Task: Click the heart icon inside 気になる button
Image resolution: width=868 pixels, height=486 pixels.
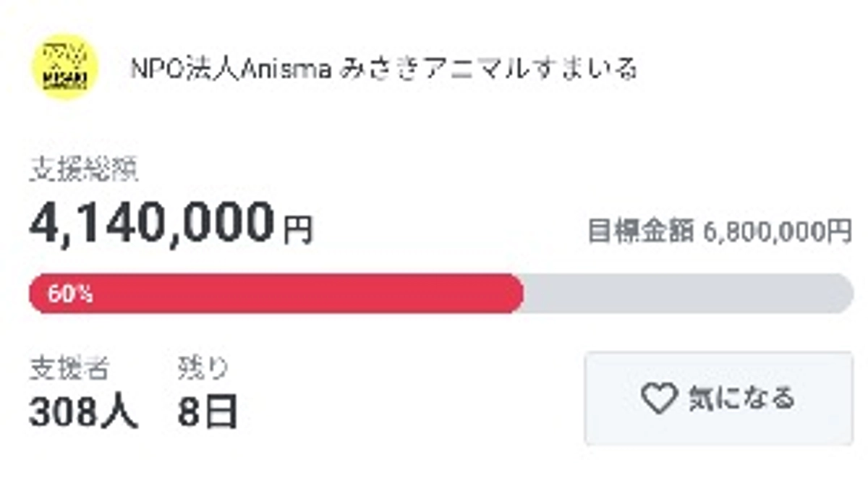Action: 658,396
